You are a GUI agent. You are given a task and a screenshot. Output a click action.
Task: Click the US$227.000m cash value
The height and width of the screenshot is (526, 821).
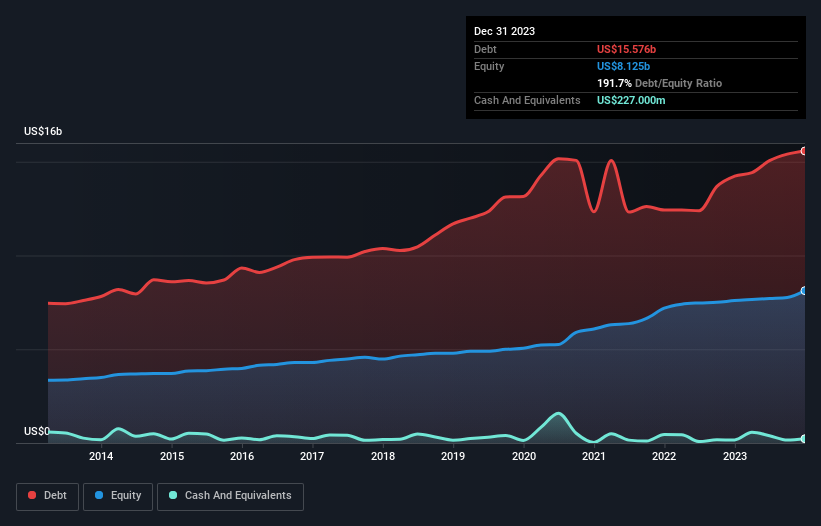631,100
